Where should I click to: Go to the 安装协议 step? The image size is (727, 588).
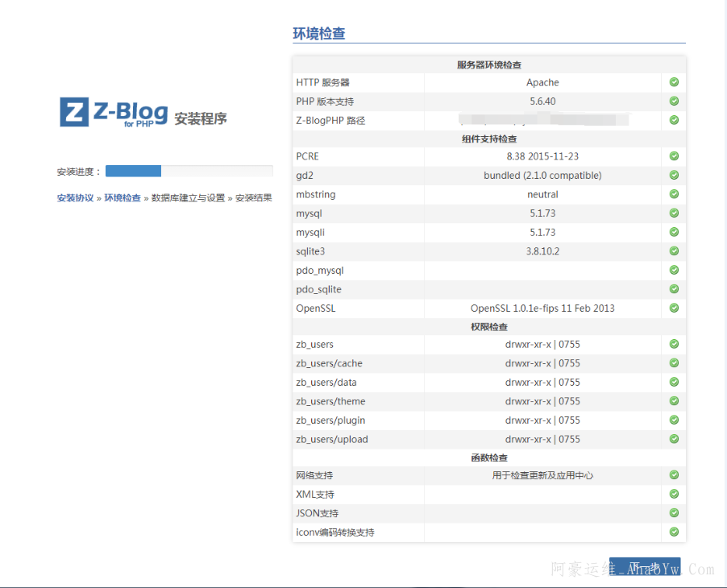[x=75, y=198]
